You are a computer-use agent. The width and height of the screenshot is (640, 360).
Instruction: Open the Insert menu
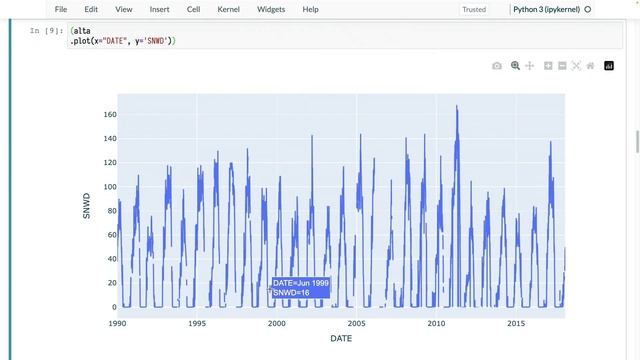pos(159,9)
